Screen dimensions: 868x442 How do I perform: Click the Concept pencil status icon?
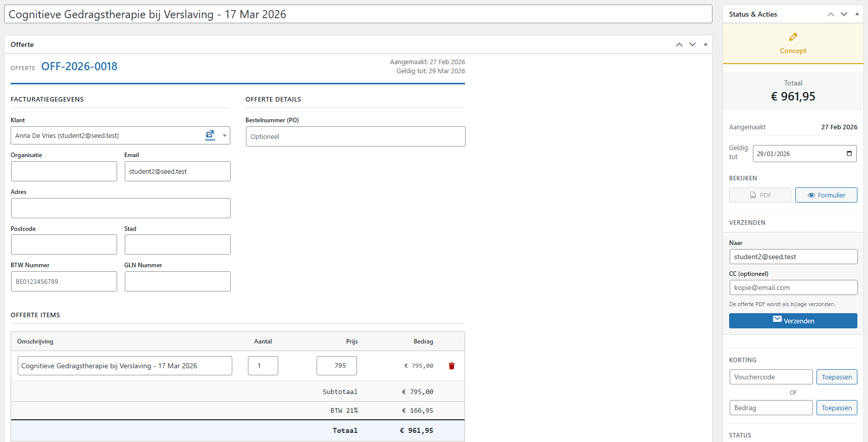pyautogui.click(x=793, y=37)
